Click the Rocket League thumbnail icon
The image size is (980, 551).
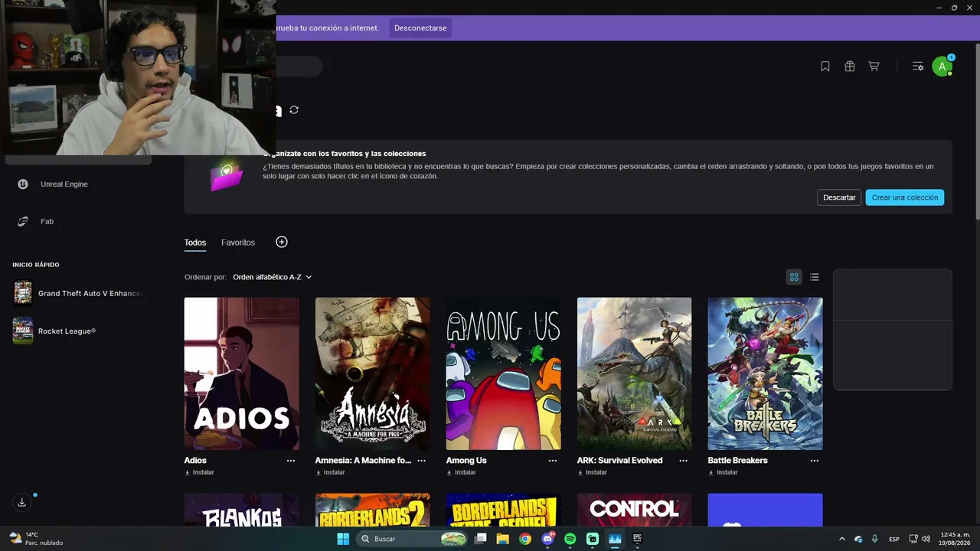pyautogui.click(x=23, y=331)
